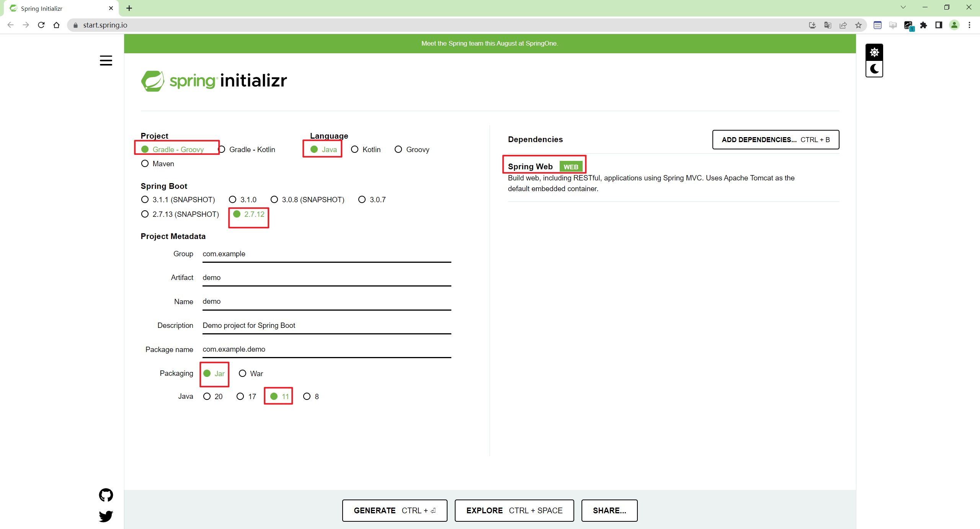
Task: Select Spring Boot 3.0.7
Action: click(372, 200)
